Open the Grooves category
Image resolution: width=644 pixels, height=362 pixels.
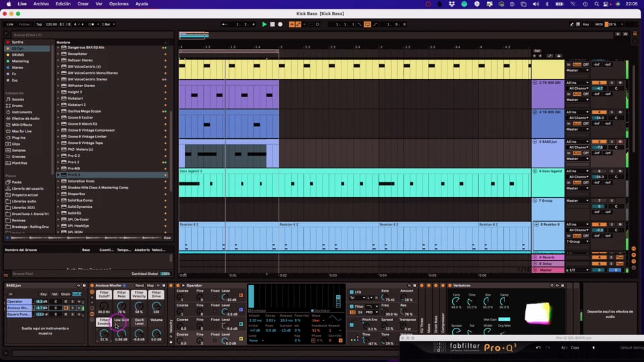click(19, 157)
